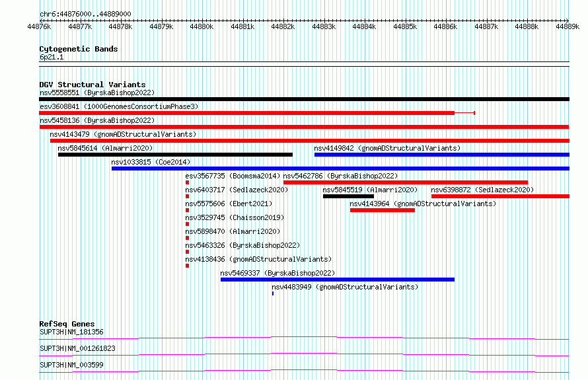Screen dimensions: 588x380
Task: Click the nsv5575606 small red marker
Action: 187,210
